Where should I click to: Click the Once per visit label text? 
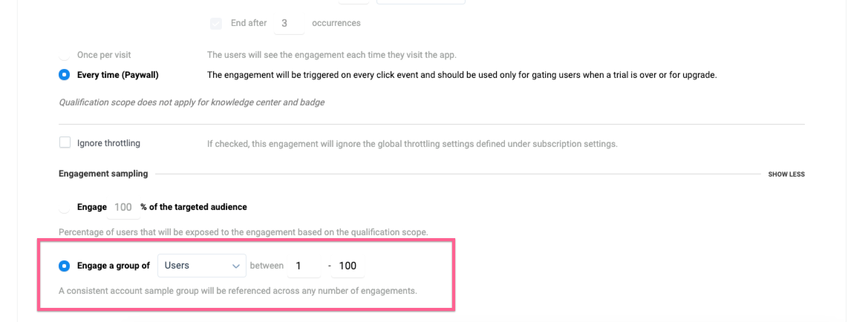[104, 56]
